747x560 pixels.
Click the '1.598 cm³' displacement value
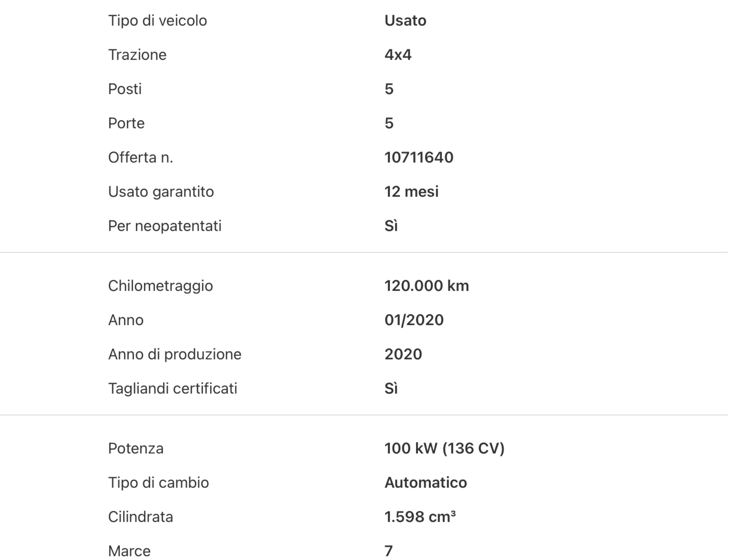click(x=420, y=517)
